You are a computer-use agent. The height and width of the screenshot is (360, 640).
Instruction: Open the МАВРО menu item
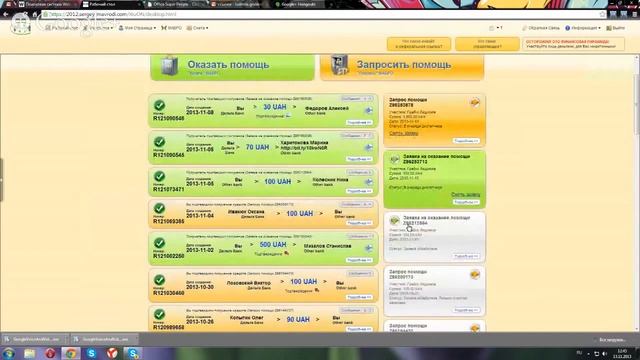coord(171,28)
